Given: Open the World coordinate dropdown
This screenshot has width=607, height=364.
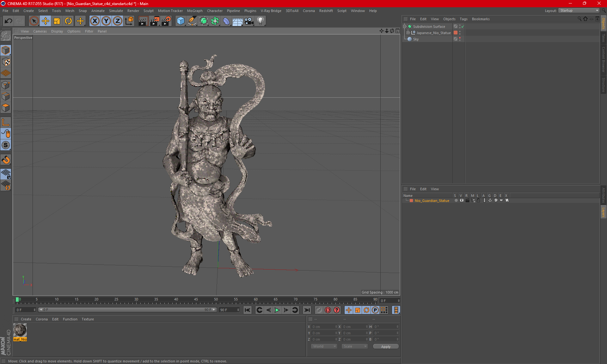Looking at the screenshot, I should pyautogui.click(x=324, y=346).
